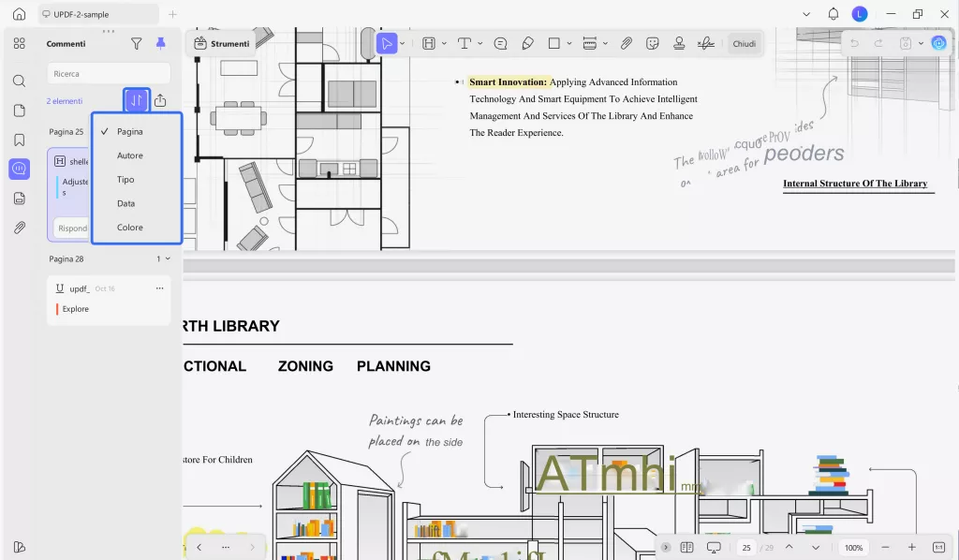
Task: Attach a file with toolbar paperclip
Action: pyautogui.click(x=626, y=43)
